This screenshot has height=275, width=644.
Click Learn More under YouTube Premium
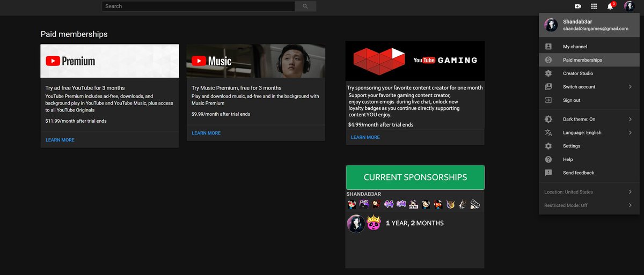point(60,140)
